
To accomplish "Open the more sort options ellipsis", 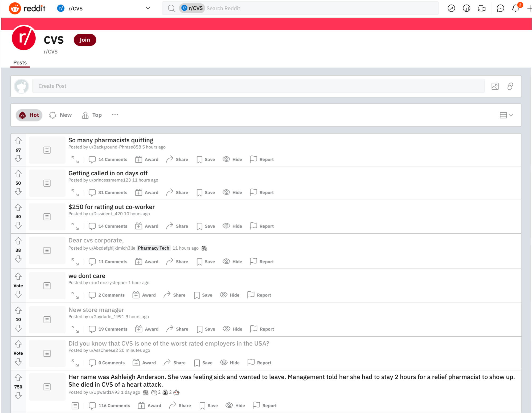I will [115, 115].
